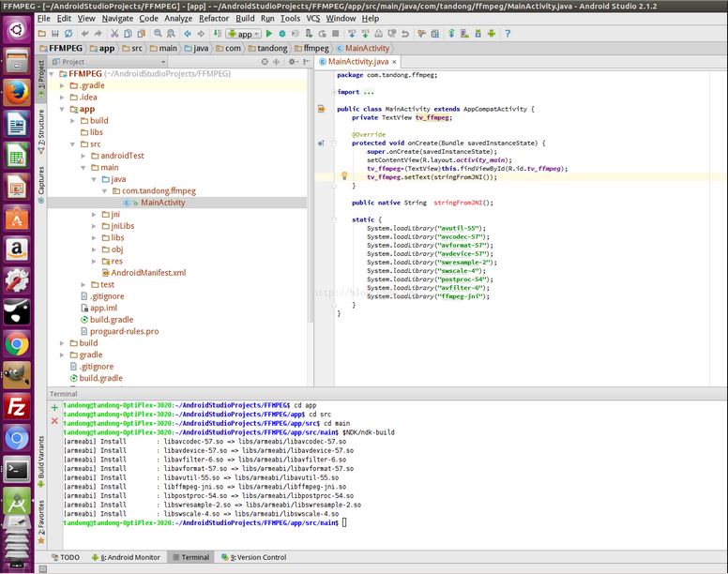Click the 'java' breadcrumb in navigation bar
Image resolution: width=728 pixels, height=574 pixels.
click(x=196, y=48)
